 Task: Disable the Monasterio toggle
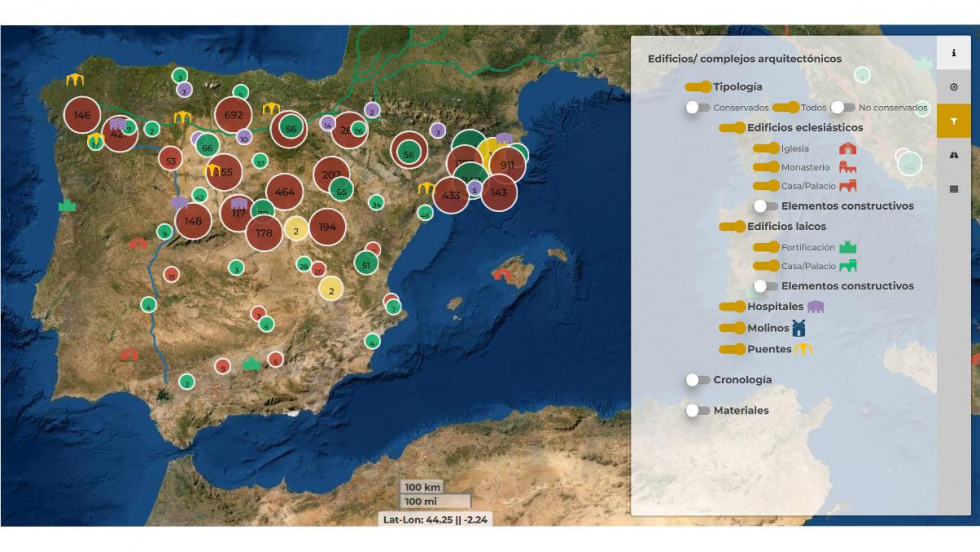click(x=766, y=167)
